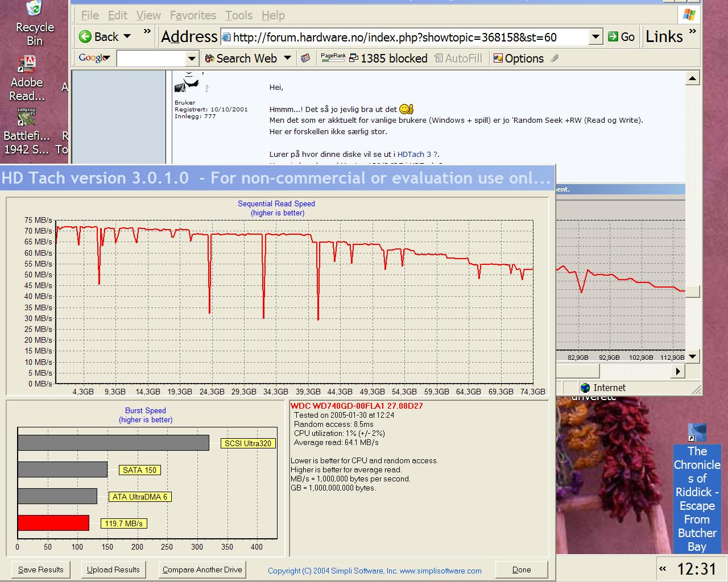Click the ATA UltraDMA 6 label
This screenshot has width=728, height=582.
coord(140,497)
